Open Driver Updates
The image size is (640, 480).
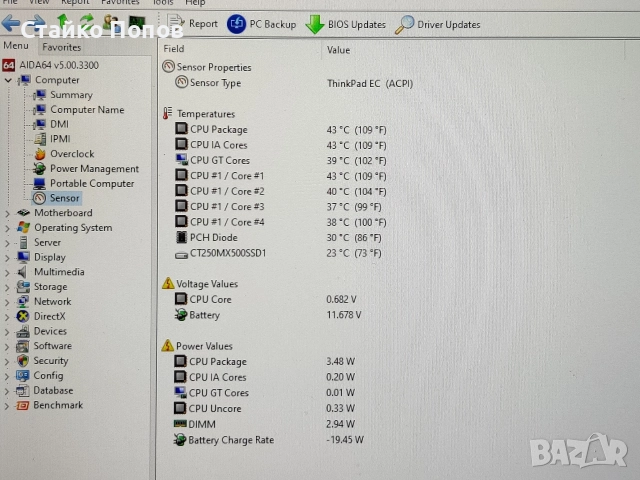(x=438, y=25)
